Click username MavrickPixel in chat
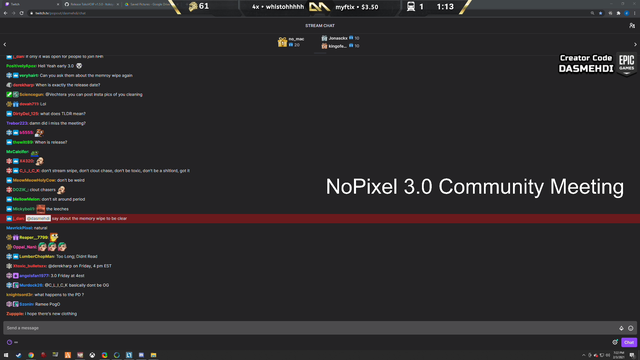Viewport: 640px width, 360px height. pyautogui.click(x=19, y=228)
